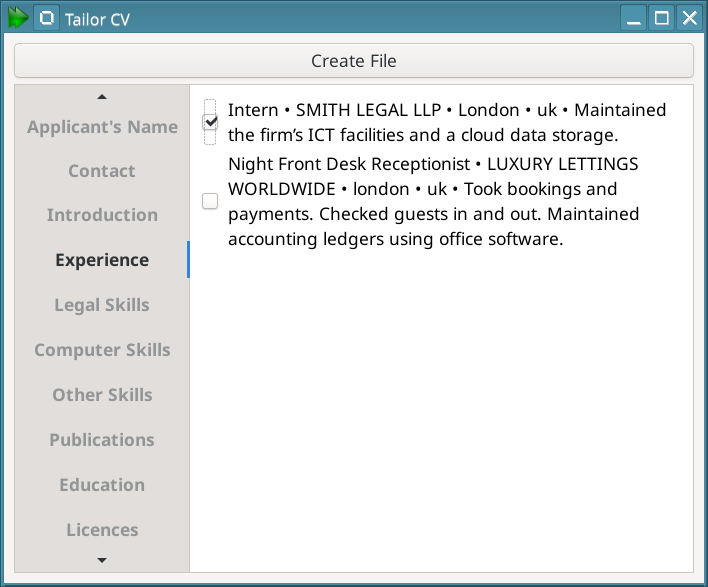The width and height of the screenshot is (708, 587).
Task: Click the sidebar scroll-down arrow
Action: point(102,560)
